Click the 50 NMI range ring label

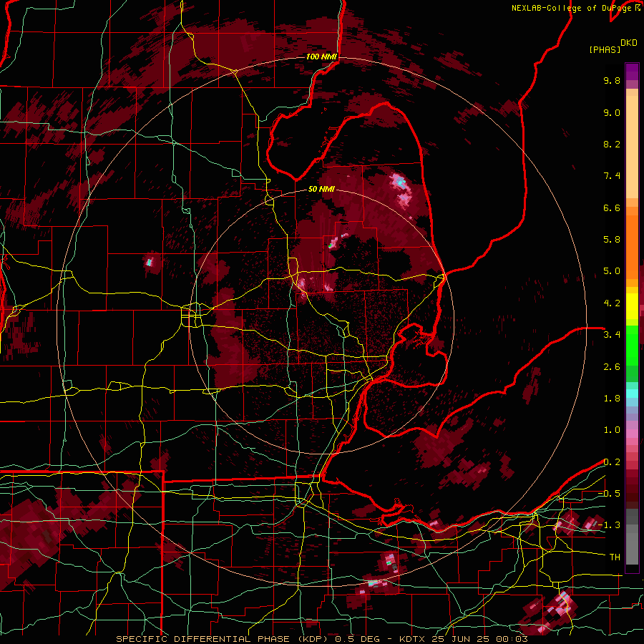tap(321, 190)
